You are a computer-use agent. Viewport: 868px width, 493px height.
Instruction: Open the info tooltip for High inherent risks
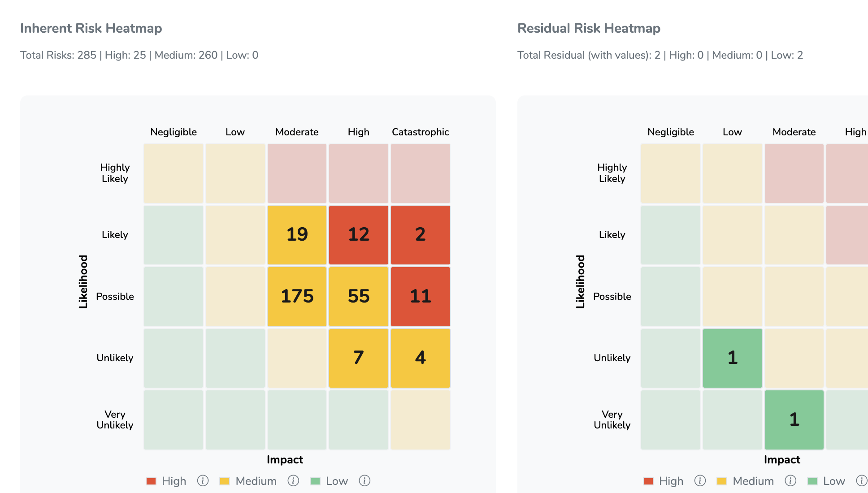point(203,481)
